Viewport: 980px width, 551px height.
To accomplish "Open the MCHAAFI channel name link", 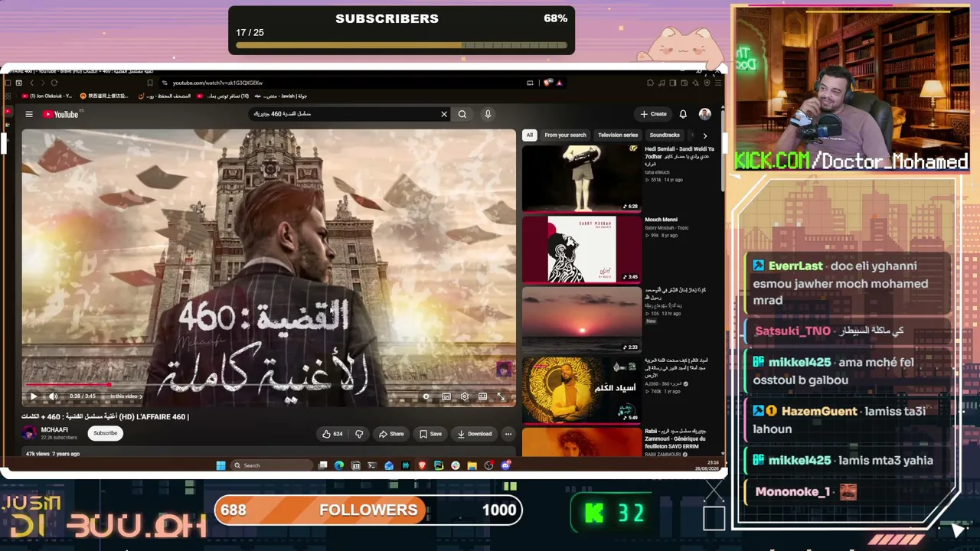I will 54,430.
